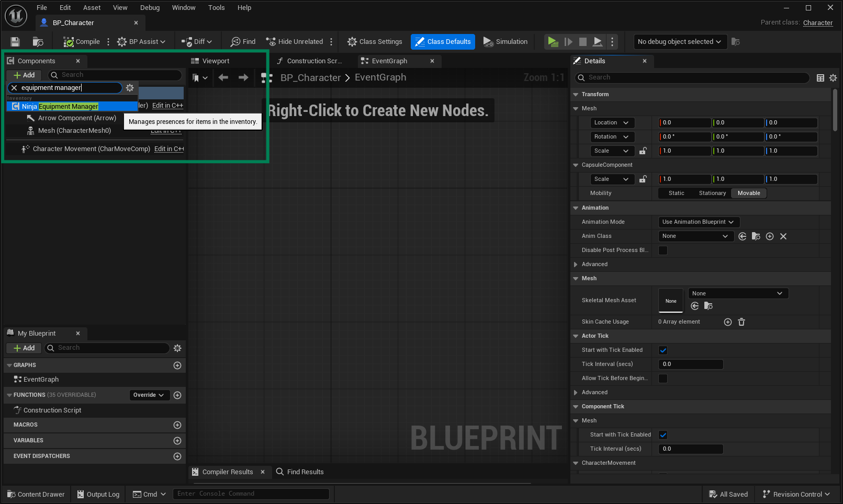Check Allow Tick Before Begin Play
843x504 pixels.
tap(663, 379)
